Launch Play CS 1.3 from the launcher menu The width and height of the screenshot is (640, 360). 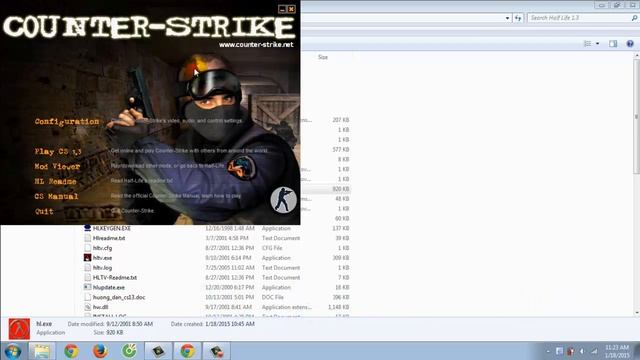(x=58, y=151)
